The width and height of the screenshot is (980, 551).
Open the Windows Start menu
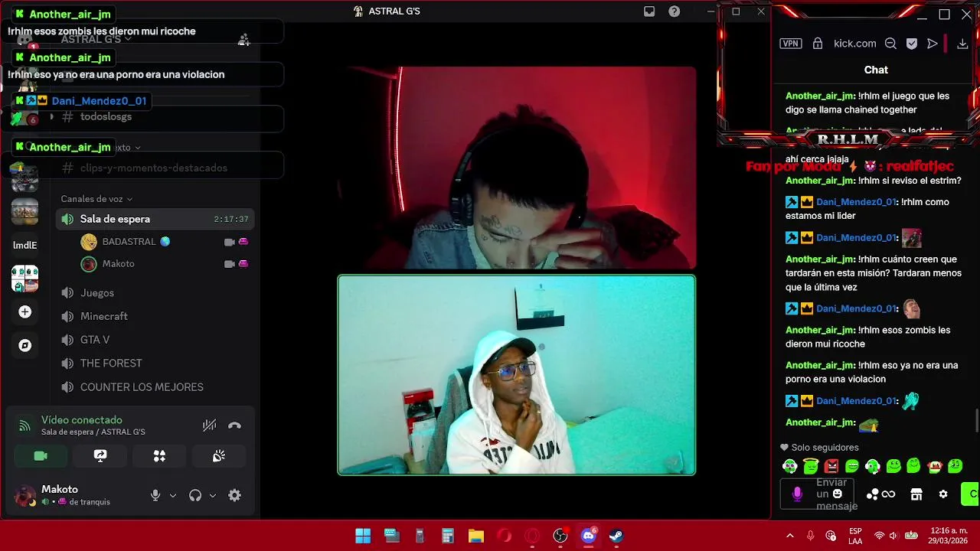click(363, 536)
